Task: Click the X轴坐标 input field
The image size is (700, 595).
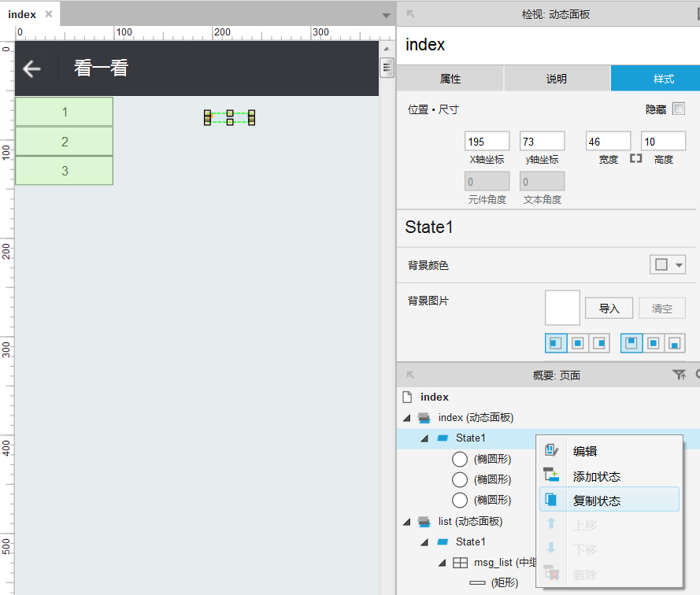Action: pos(487,141)
